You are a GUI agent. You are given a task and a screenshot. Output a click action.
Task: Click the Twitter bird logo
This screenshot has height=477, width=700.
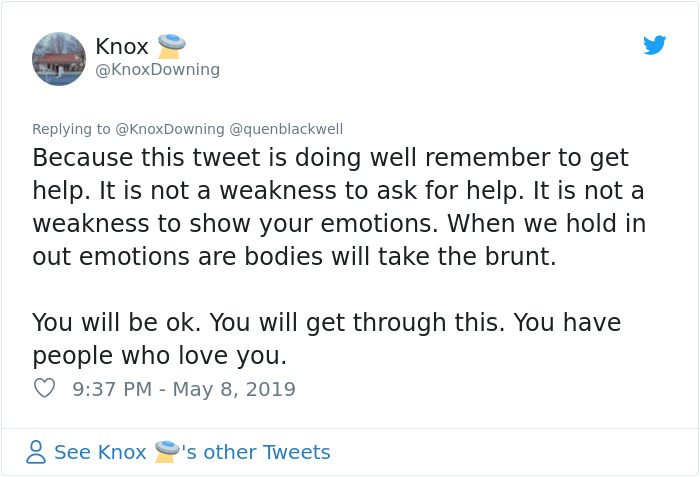pos(654,45)
